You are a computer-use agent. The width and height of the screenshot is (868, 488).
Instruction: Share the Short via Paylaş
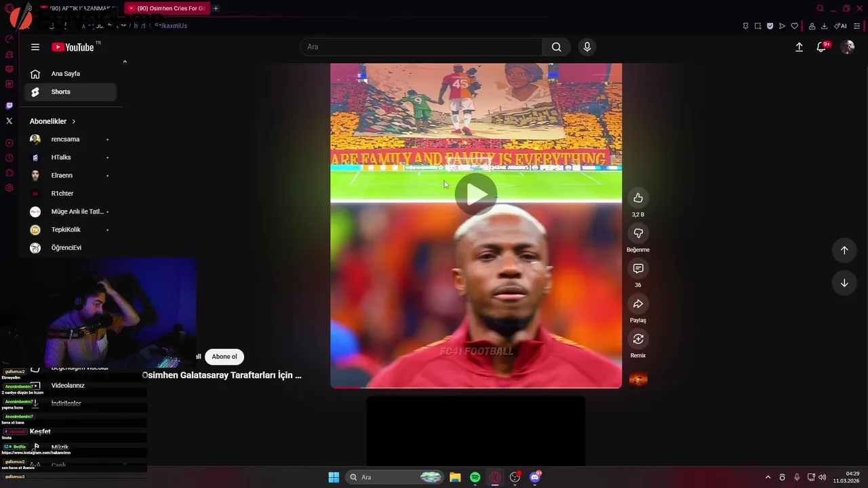[638, 304]
